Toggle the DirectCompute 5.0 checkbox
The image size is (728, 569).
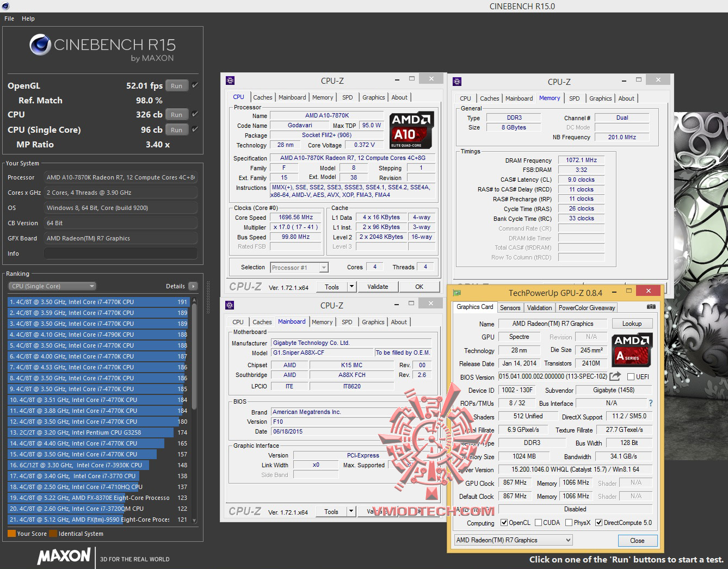[599, 523]
